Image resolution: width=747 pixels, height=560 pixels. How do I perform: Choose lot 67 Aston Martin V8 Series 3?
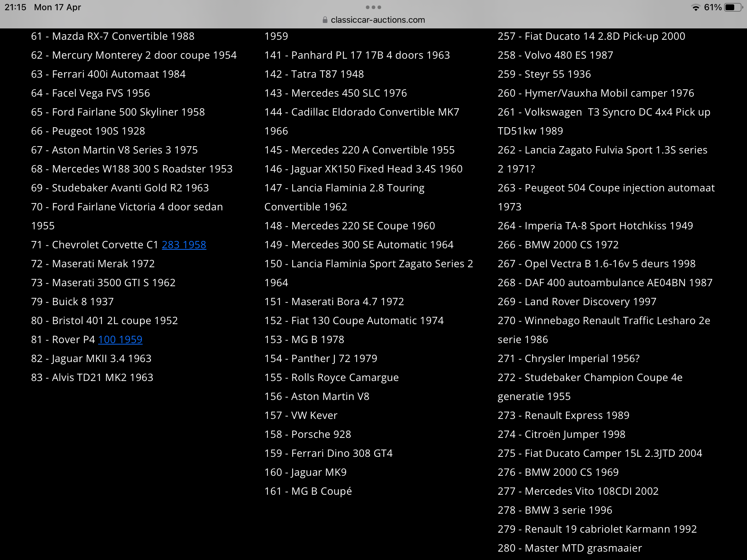click(x=114, y=150)
